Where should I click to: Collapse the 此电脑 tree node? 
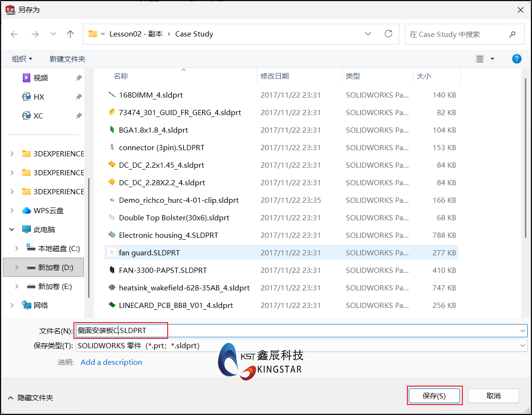click(x=11, y=229)
